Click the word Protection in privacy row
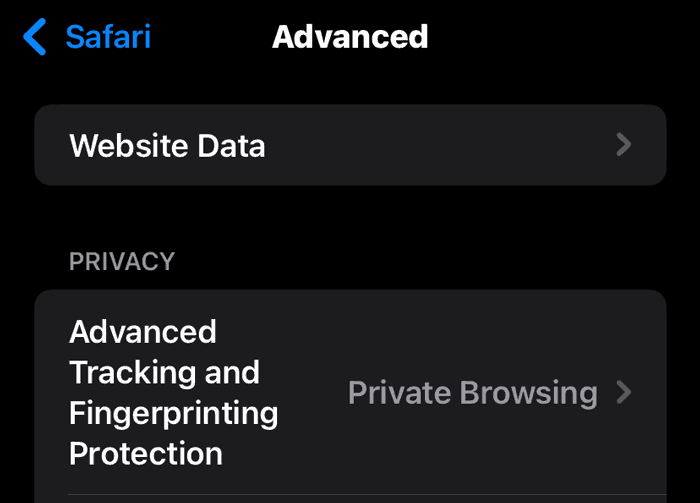700x503 pixels. coord(146,453)
